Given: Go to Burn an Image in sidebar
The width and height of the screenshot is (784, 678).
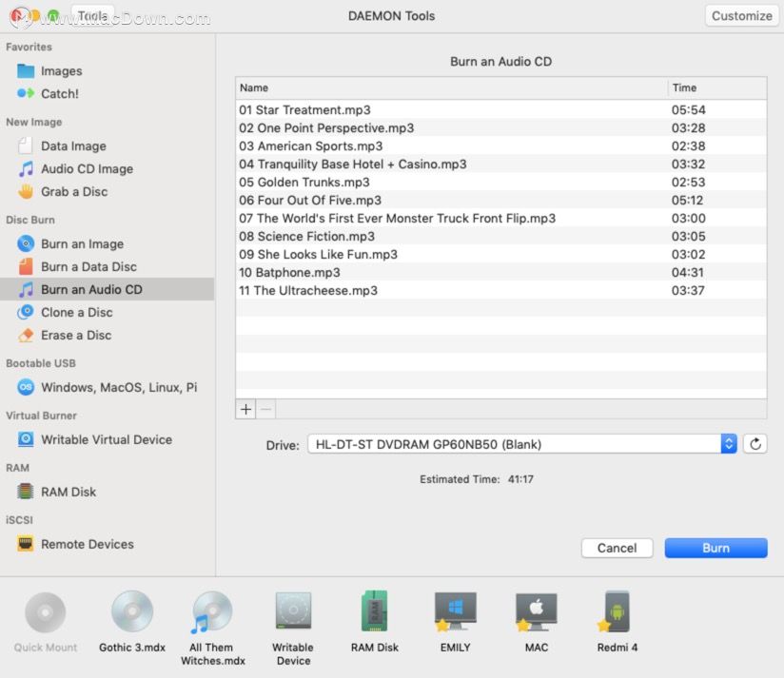Looking at the screenshot, I should coord(83,243).
